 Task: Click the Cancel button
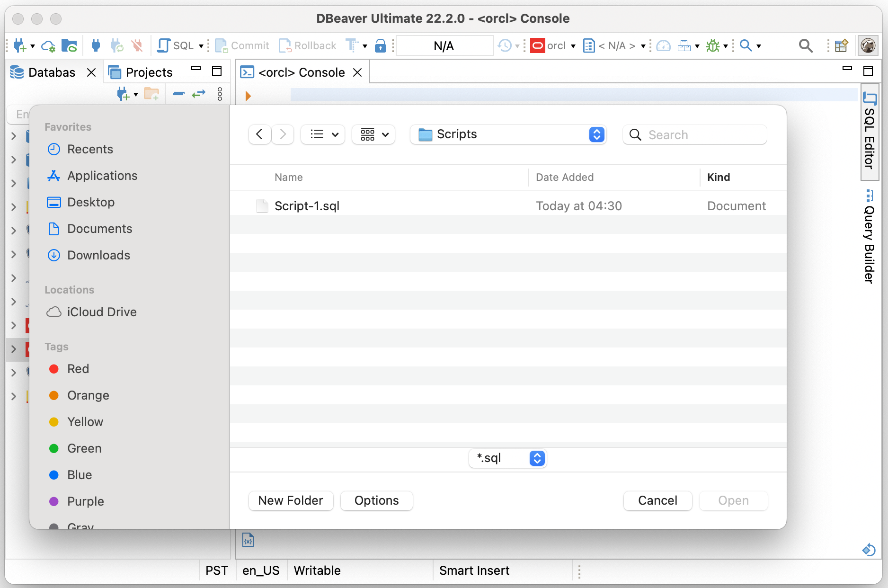tap(657, 500)
